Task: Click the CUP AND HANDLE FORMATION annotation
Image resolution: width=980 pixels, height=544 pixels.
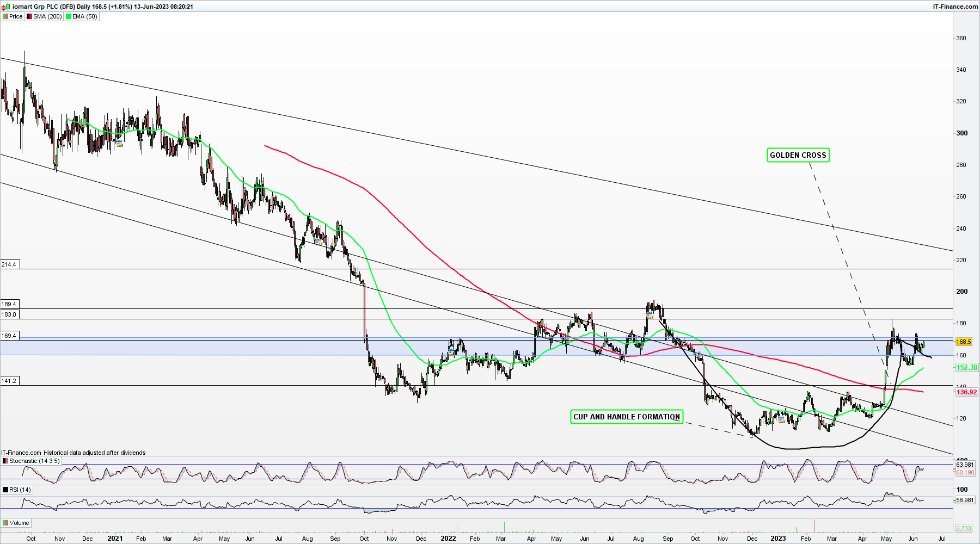Action: (627, 417)
